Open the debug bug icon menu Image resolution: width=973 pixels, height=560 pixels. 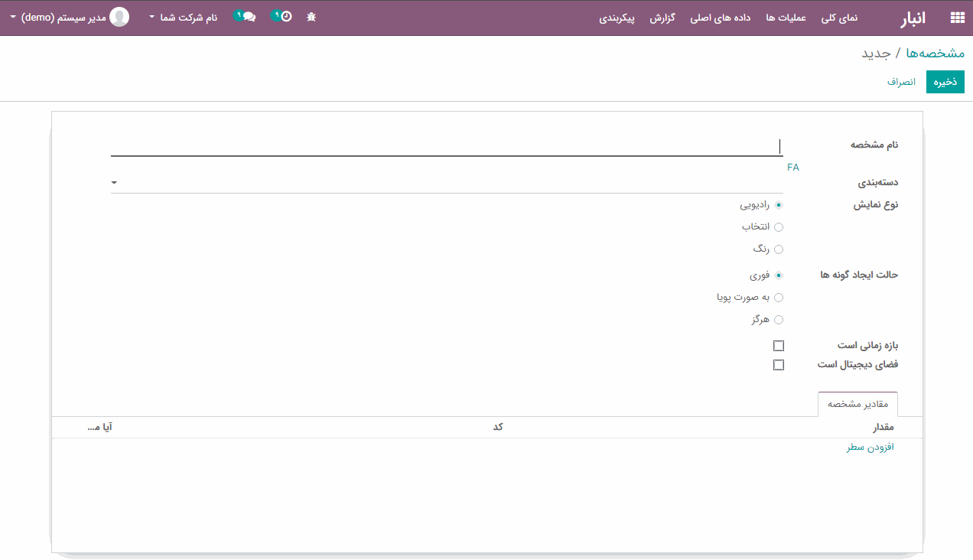coord(311,17)
